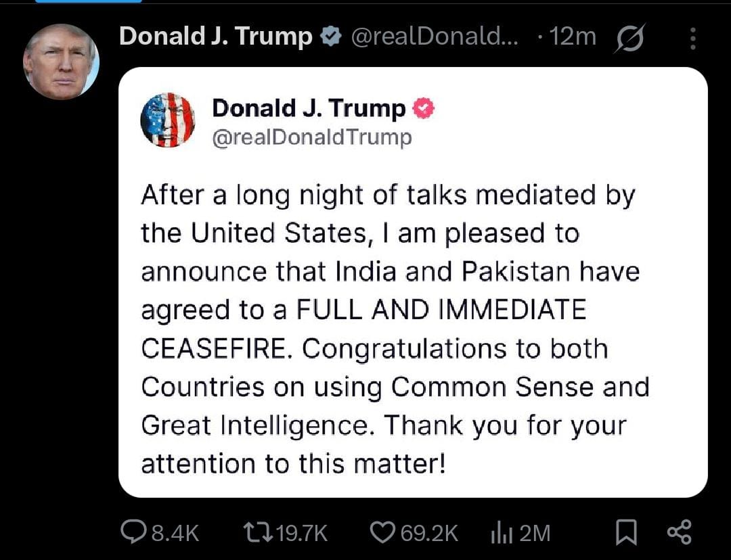Bookmark this post
Image resolution: width=731 pixels, height=560 pixels.
click(627, 533)
